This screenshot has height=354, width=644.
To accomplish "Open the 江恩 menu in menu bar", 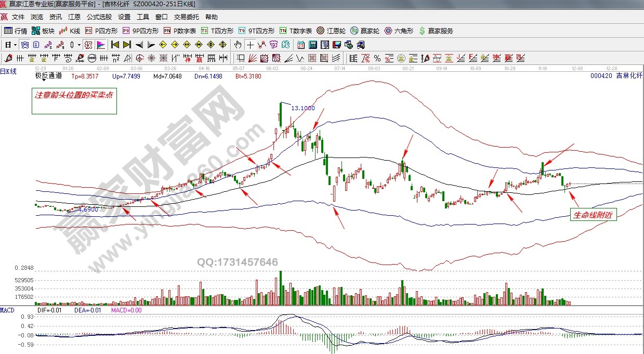I will (74, 17).
